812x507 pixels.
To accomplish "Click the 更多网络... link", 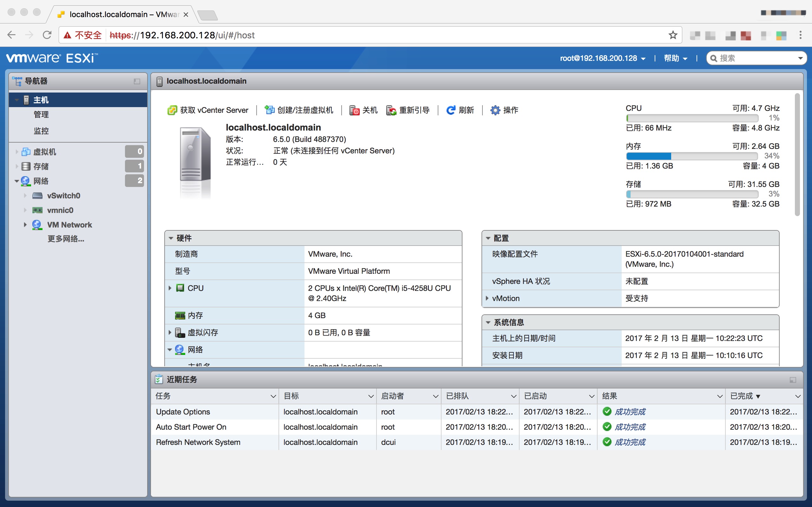I will (x=66, y=239).
